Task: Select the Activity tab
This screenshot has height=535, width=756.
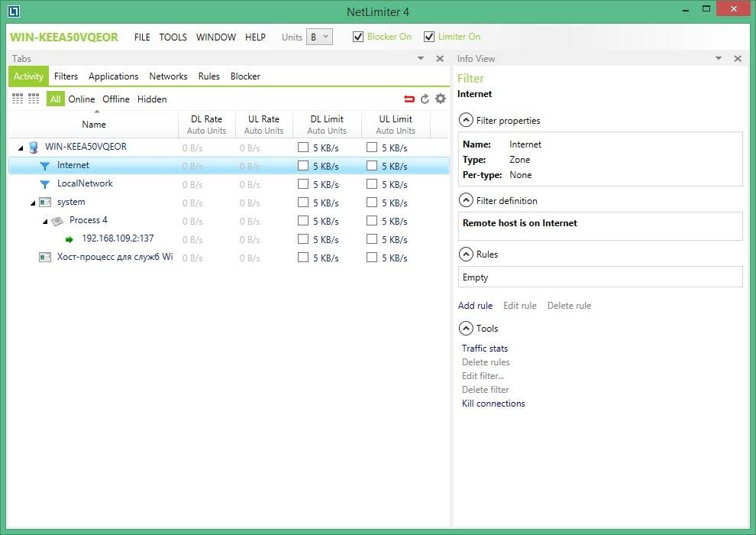Action: point(28,76)
